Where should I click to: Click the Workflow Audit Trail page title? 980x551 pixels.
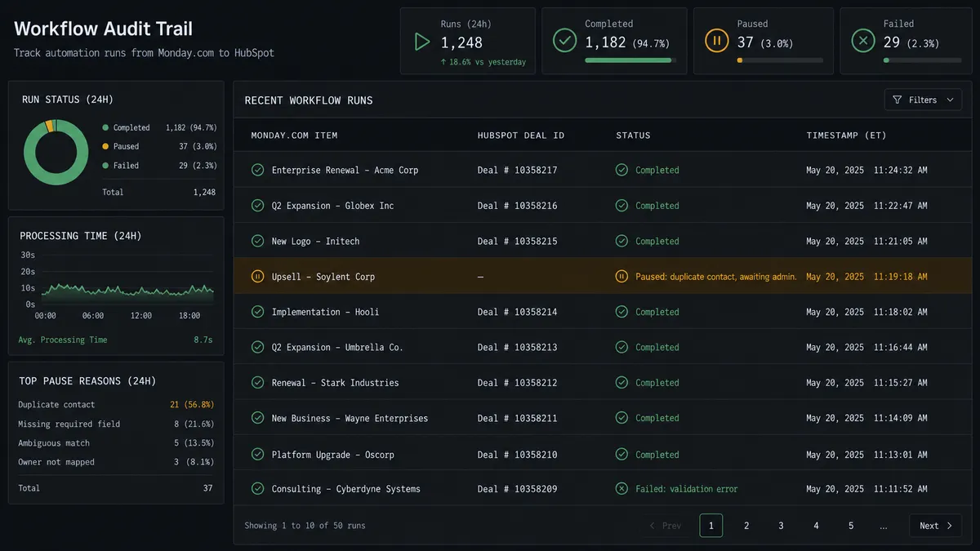(104, 29)
